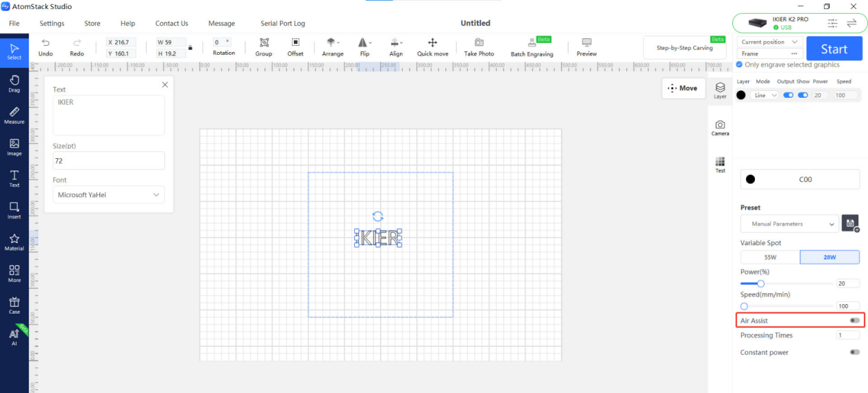Viewport: 868px width, 393px height.
Task: Click the Rotation angle field
Action: (x=222, y=42)
